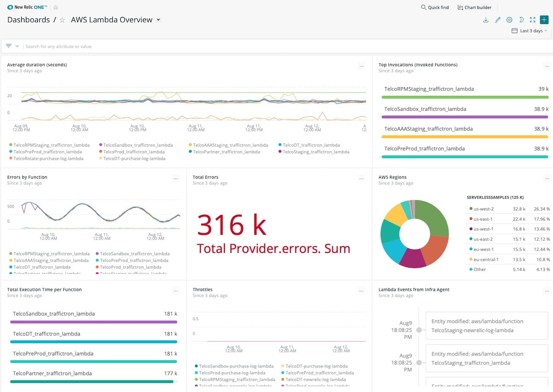Screen dimensions: 553x392
Task: Open AWS Lambda Overview dashboard dropdown
Action: 159,20
